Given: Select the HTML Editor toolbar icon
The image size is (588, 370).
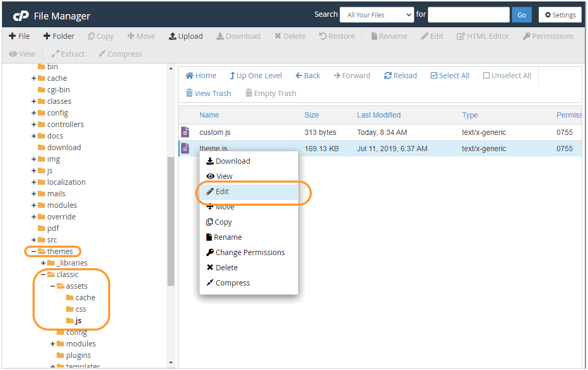Looking at the screenshot, I should (482, 36).
